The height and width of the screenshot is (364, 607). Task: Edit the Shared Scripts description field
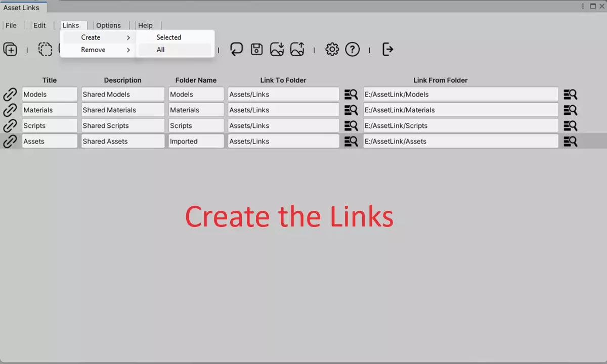[x=123, y=126]
